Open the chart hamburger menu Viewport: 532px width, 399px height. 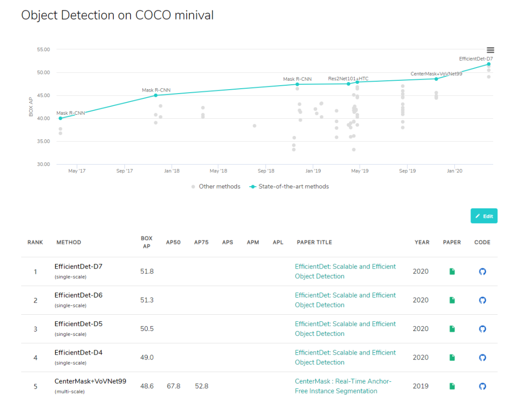490,50
